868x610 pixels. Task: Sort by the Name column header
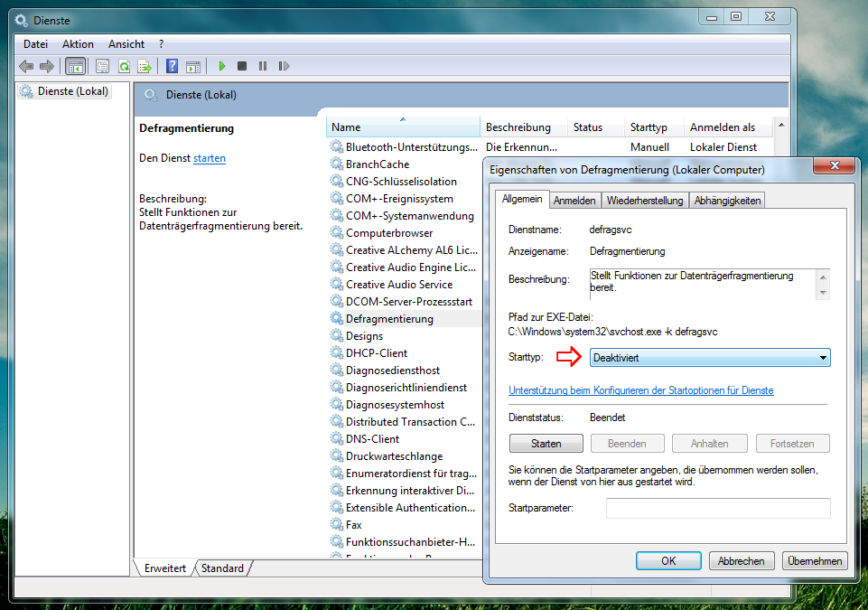pos(403,127)
